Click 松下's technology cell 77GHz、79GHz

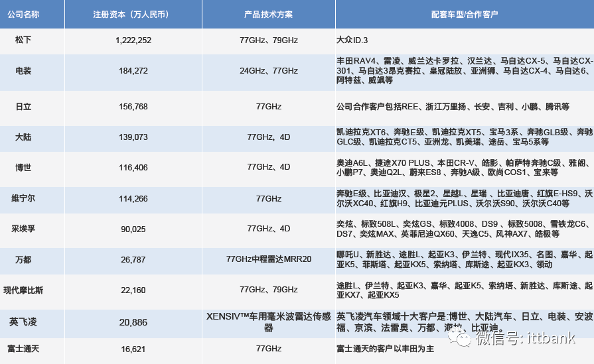click(x=269, y=40)
